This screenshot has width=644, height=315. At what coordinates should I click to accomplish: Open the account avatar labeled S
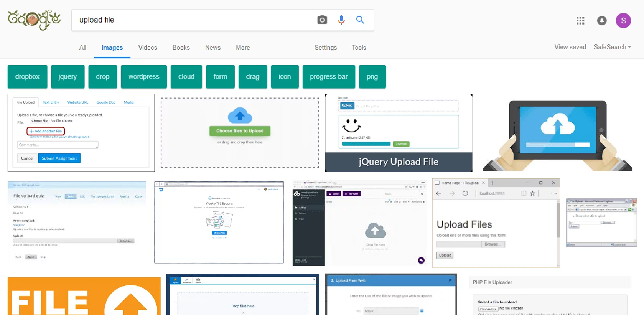click(x=623, y=21)
